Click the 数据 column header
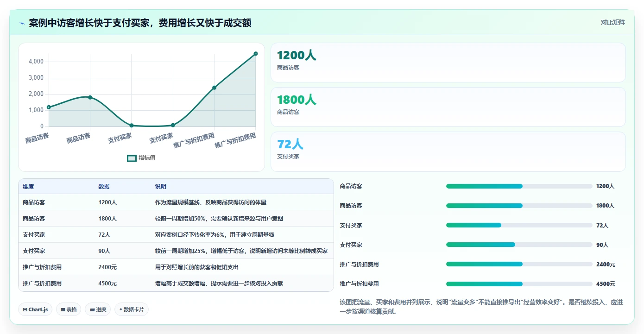The image size is (644, 334). click(104, 187)
